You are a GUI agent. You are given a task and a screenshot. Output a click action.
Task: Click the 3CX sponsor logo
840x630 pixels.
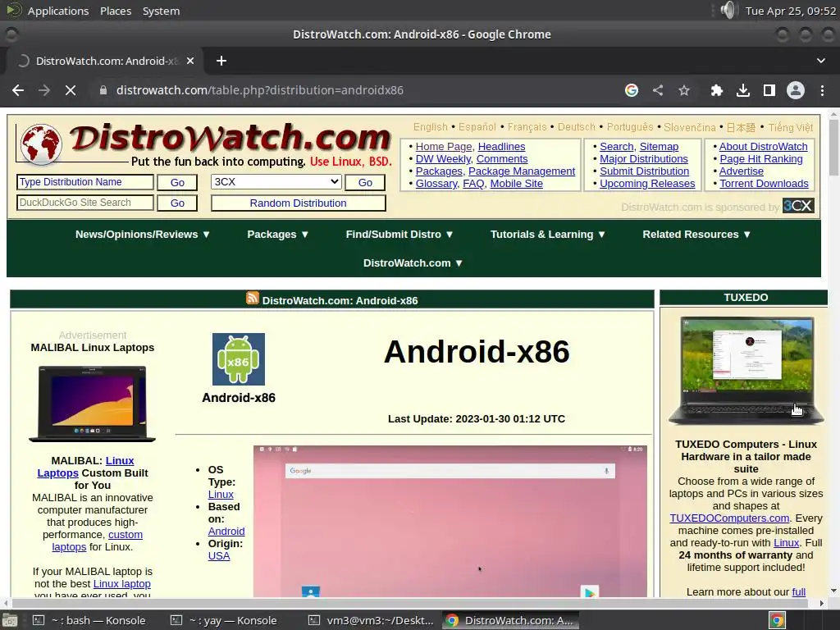coord(798,206)
